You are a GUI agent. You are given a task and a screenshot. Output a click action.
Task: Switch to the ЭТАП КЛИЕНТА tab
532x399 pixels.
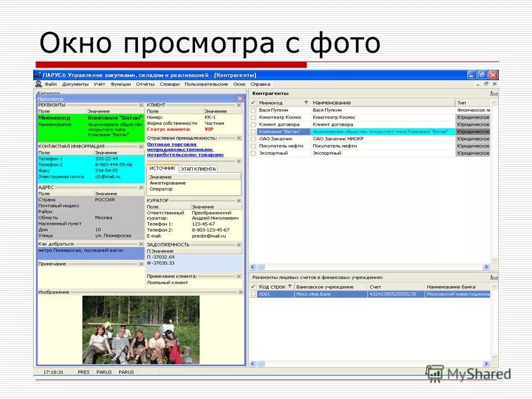(197, 168)
